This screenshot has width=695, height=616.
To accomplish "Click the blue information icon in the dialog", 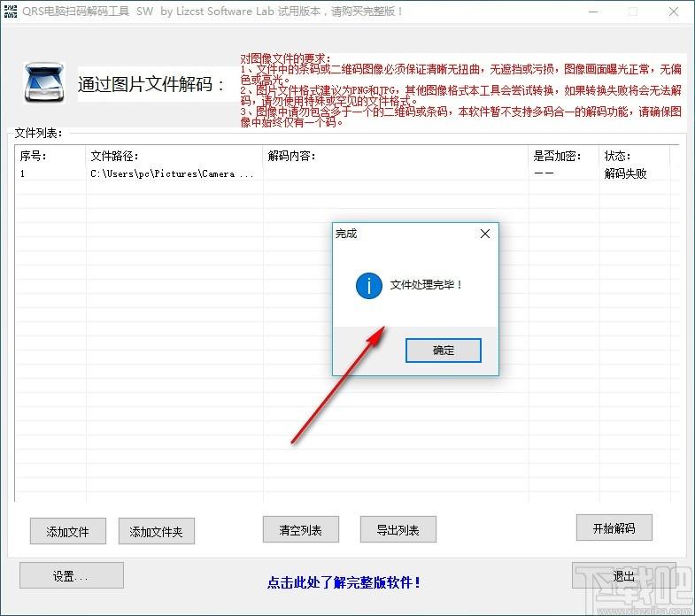I will pos(369,285).
